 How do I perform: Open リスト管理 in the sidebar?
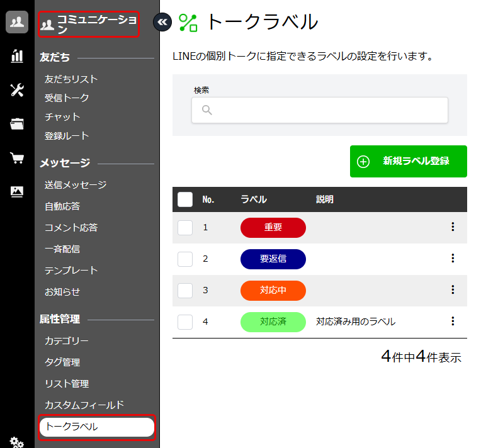click(67, 384)
